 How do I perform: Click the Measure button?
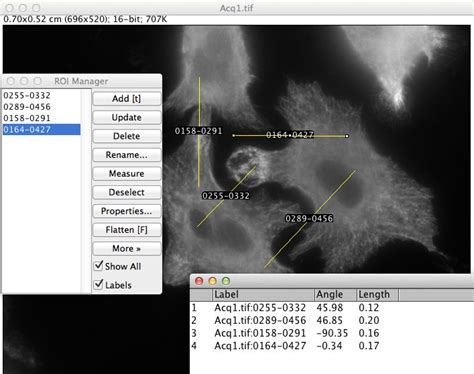(x=127, y=173)
